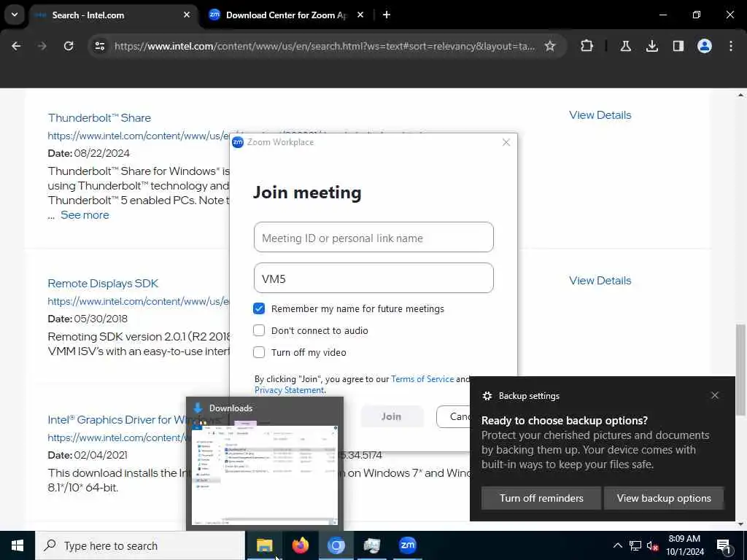This screenshot has width=747, height=560.
Task: Open the Extensions puzzle icon
Action: coord(587,46)
